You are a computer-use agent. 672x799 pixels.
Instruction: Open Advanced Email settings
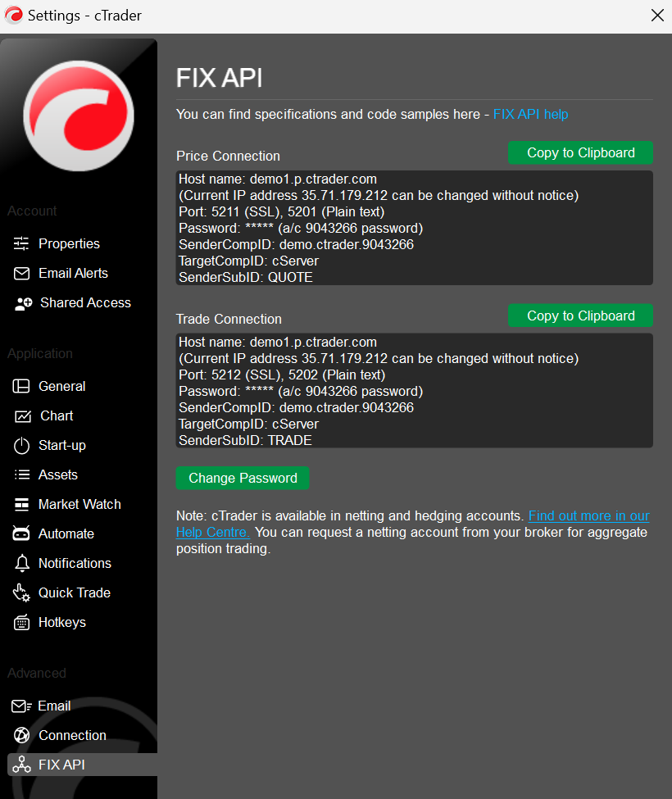point(54,706)
